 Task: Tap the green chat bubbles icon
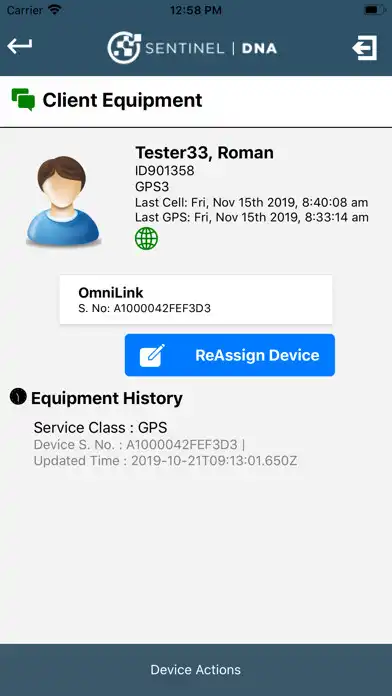(23, 99)
